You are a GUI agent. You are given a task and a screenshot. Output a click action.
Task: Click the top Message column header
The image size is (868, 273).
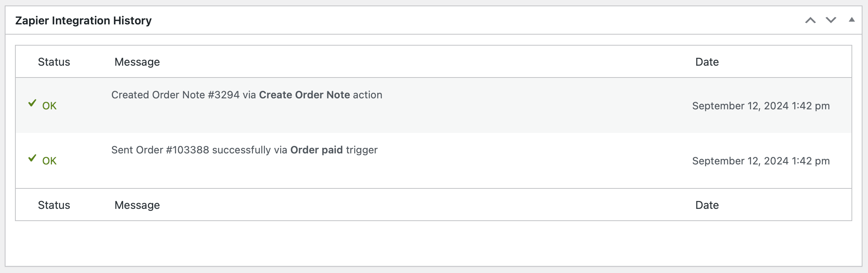[137, 62]
